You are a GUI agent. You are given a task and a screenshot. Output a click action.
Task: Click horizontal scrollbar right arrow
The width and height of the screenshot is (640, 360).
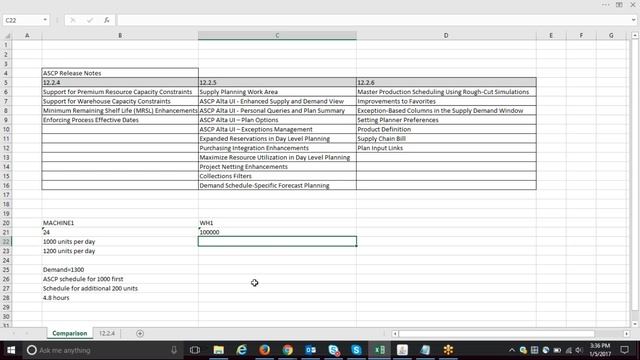pos(627,333)
